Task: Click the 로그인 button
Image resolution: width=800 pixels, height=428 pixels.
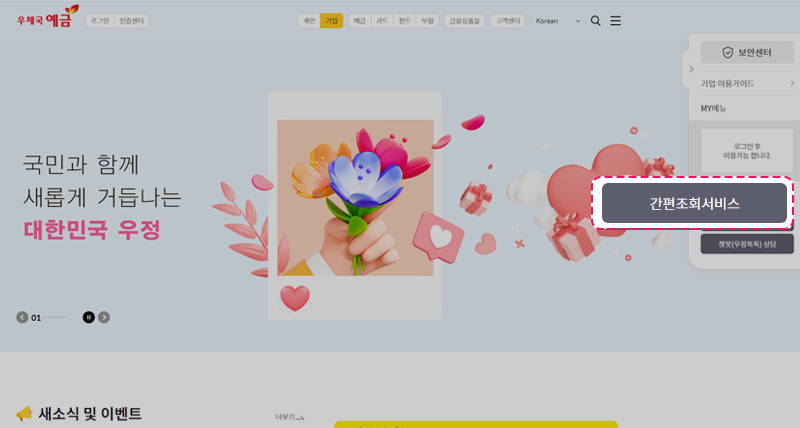Action: point(100,21)
